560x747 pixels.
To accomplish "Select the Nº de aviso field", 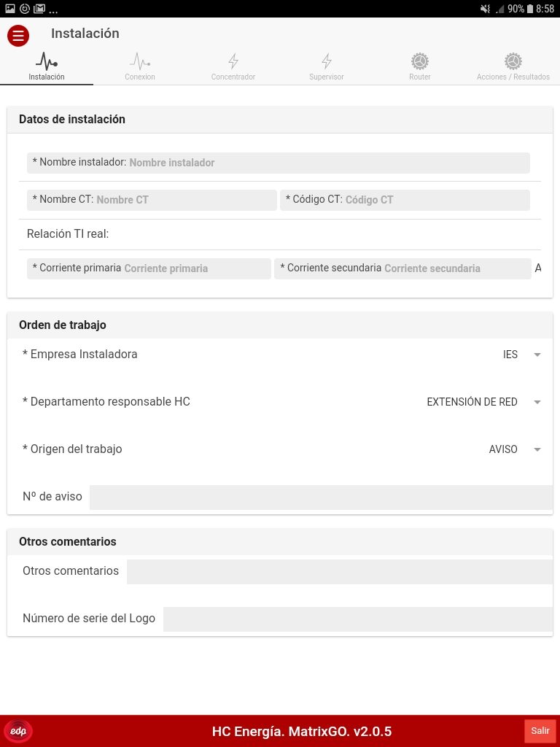I will [321, 497].
